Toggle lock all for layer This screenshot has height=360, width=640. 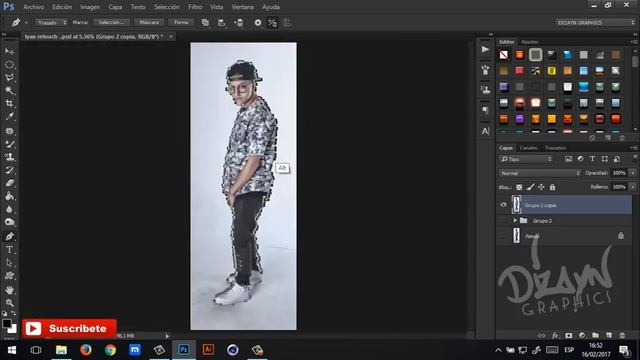point(552,187)
